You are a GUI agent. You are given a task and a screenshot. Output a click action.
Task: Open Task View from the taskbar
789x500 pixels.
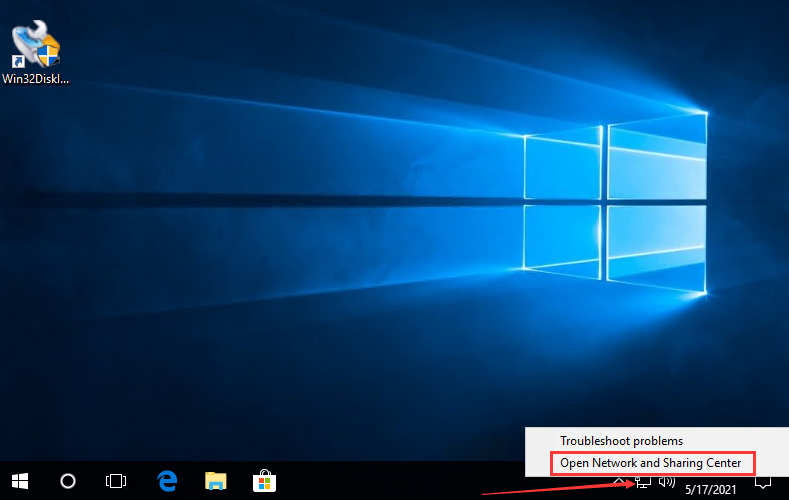click(116, 481)
